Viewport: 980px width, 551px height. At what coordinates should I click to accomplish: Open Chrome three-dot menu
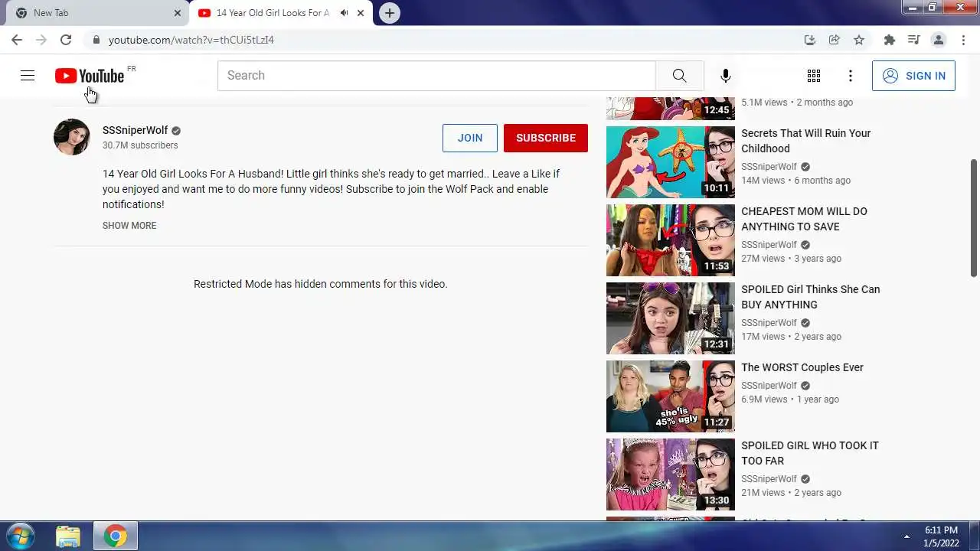(x=962, y=40)
